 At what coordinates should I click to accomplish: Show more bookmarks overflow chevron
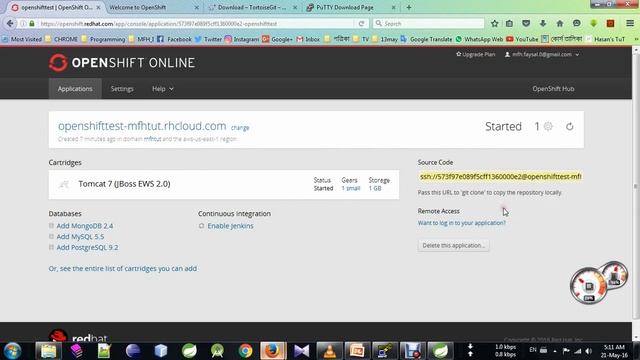coord(636,39)
